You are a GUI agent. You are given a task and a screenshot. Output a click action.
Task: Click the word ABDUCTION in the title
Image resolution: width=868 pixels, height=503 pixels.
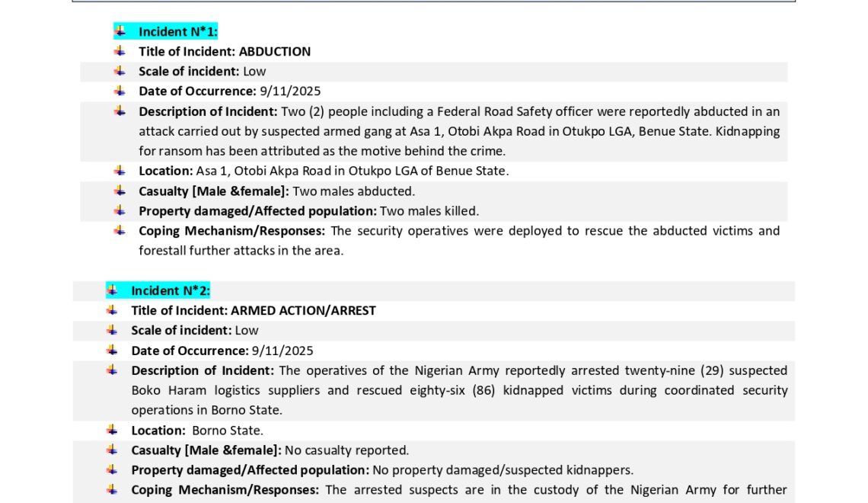coord(275,52)
